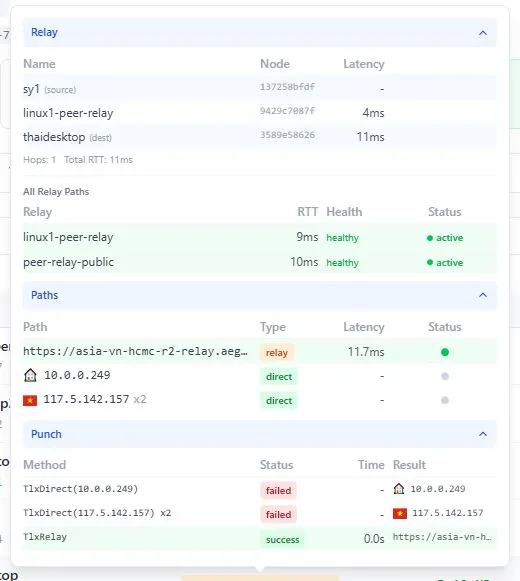The image size is (520, 581).
Task: Click node ID 3589e58626
Action: 287,135
